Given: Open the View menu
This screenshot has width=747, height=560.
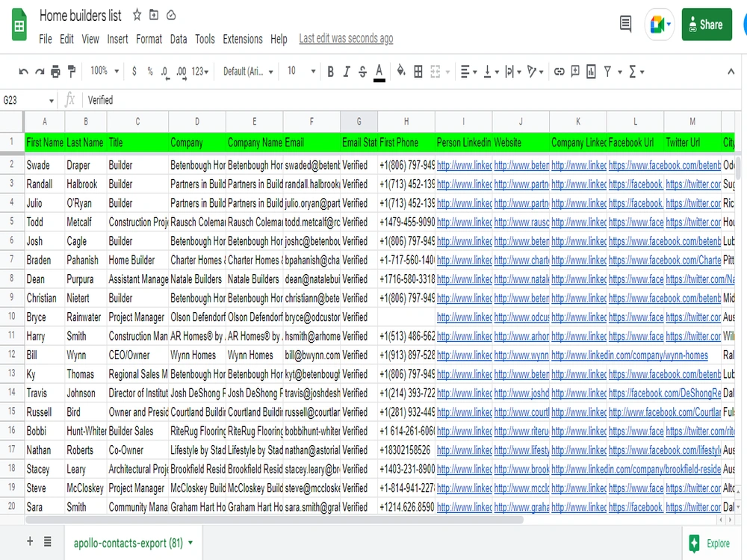Looking at the screenshot, I should [x=90, y=39].
